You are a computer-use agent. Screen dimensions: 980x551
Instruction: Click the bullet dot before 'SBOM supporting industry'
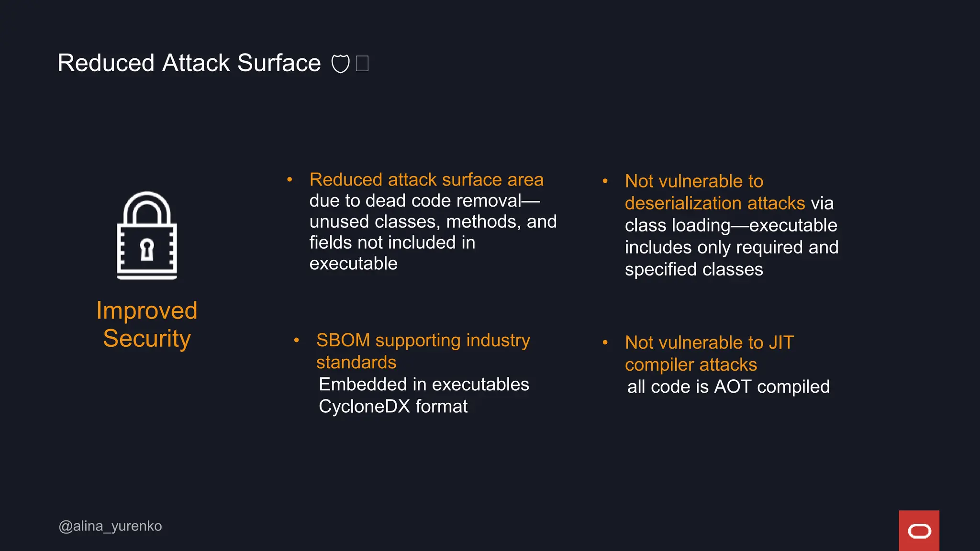(297, 340)
